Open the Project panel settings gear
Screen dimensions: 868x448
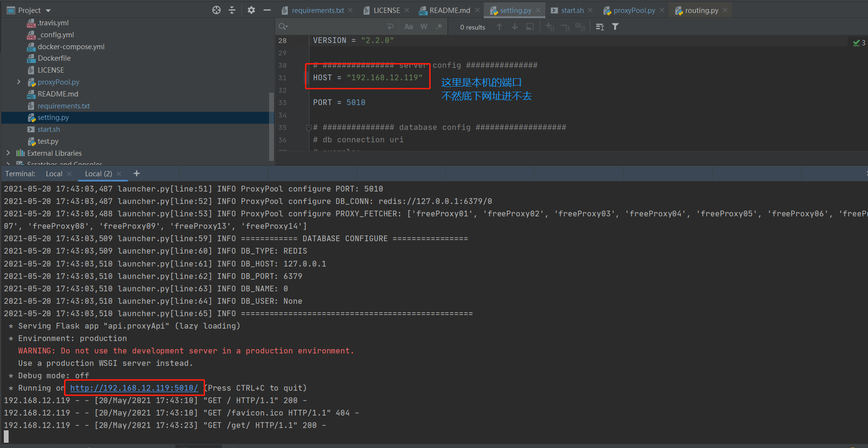(251, 10)
